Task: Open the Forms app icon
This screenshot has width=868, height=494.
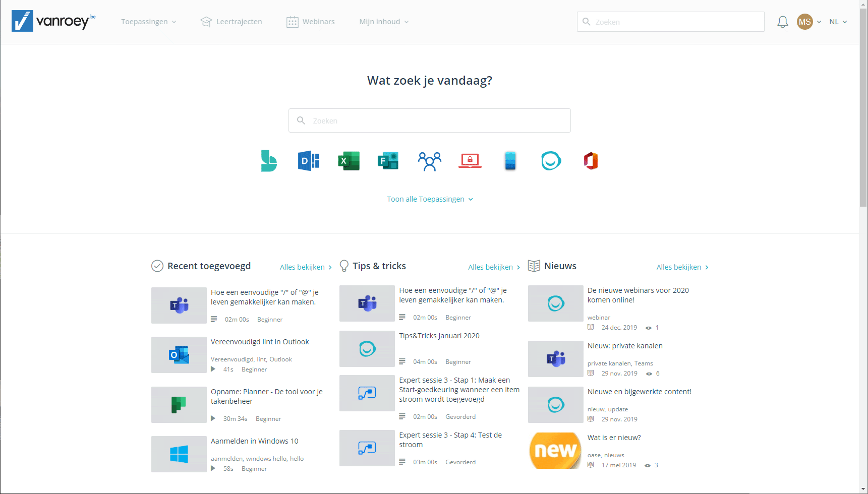Action: click(x=388, y=161)
